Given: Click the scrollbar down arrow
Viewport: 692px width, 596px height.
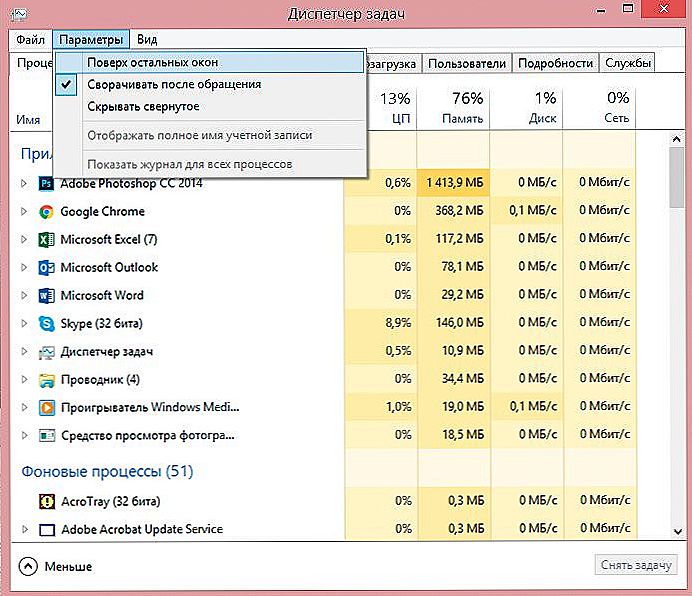Looking at the screenshot, I should point(677,532).
